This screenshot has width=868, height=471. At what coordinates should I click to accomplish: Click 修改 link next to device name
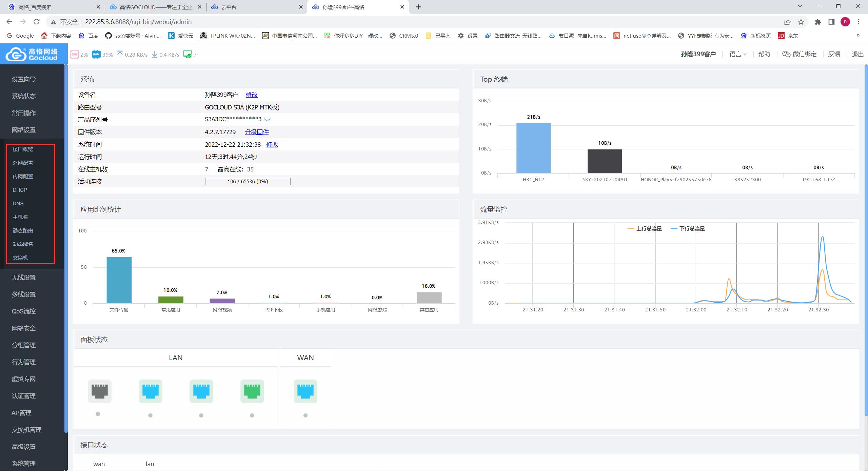click(x=252, y=95)
